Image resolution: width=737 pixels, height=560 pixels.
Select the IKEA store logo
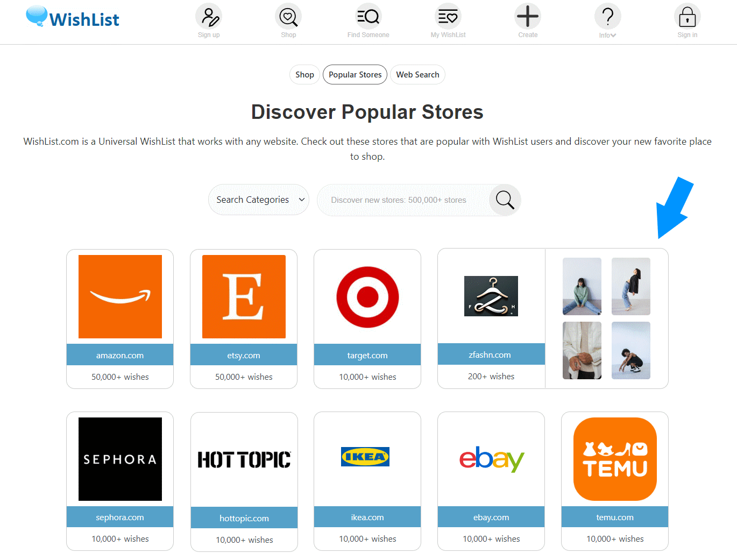365,457
